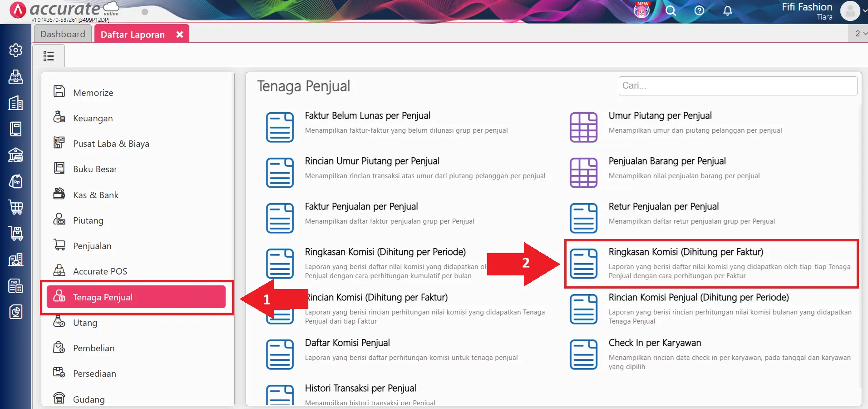Select Penjualan in the report category list

click(x=93, y=245)
